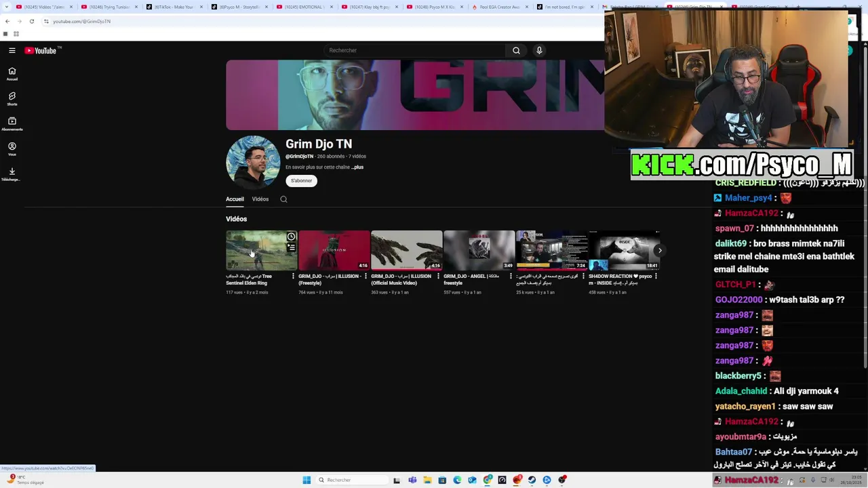Click '260 abonnés' subscriber count text

(x=331, y=157)
